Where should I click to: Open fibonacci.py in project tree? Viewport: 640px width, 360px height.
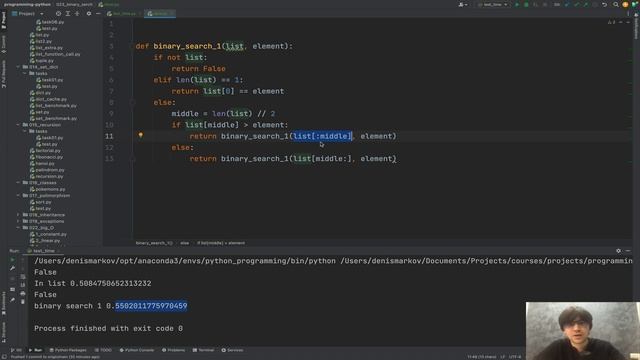click(x=46, y=157)
